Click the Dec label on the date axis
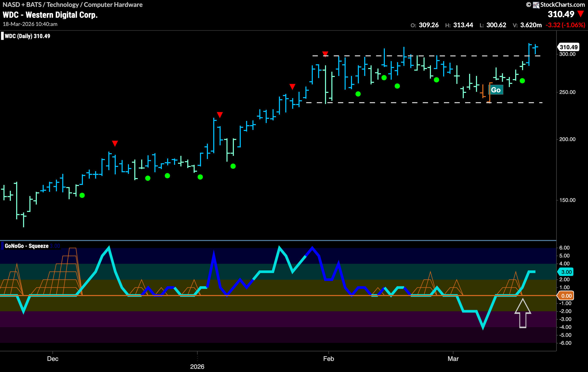The width and height of the screenshot is (588, 372). (x=52, y=359)
